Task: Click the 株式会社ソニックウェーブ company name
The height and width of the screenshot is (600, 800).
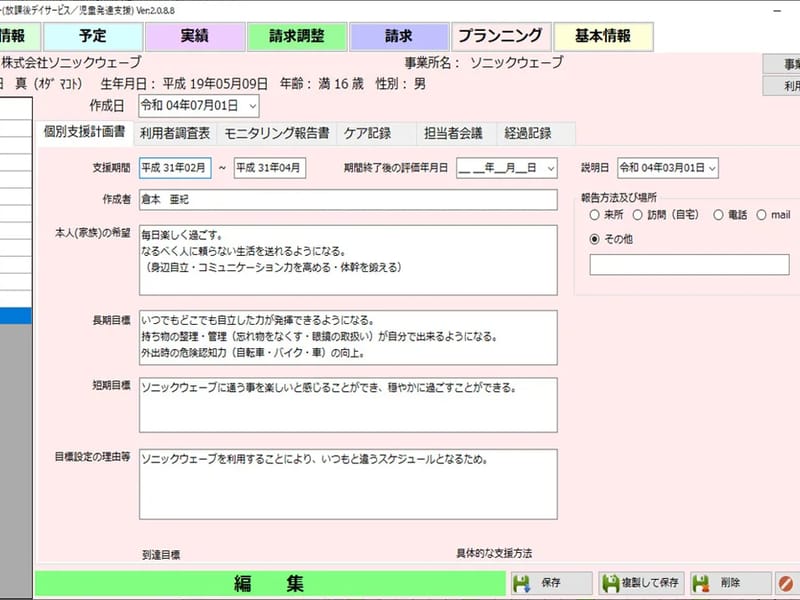Action: coord(71,63)
